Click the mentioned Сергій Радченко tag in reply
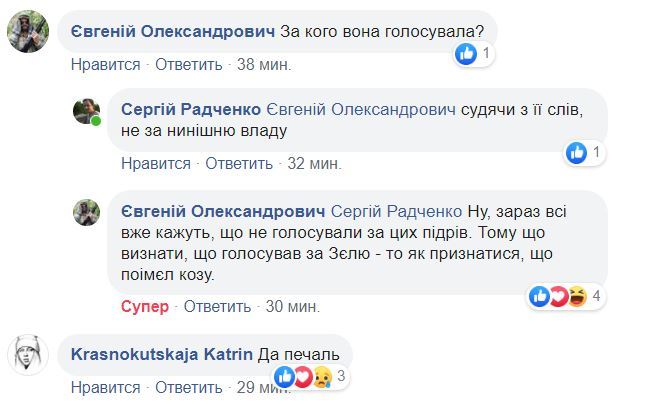The image size is (645, 407). click(399, 211)
